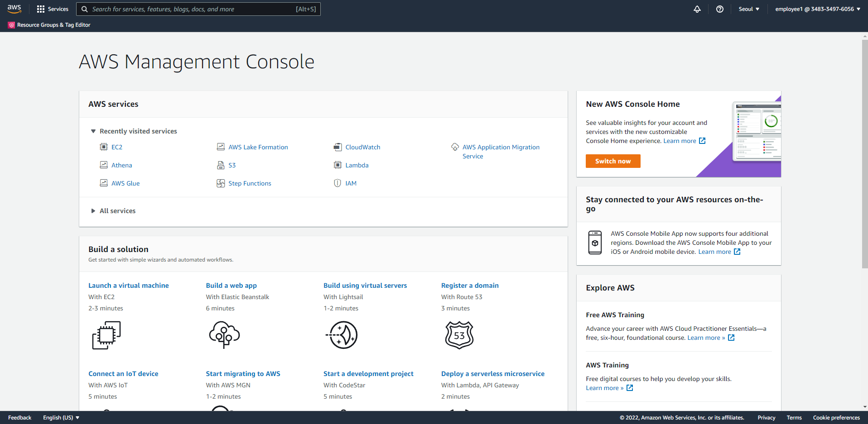This screenshot has height=424, width=868.
Task: Open the Lambda service link
Action: pyautogui.click(x=357, y=165)
